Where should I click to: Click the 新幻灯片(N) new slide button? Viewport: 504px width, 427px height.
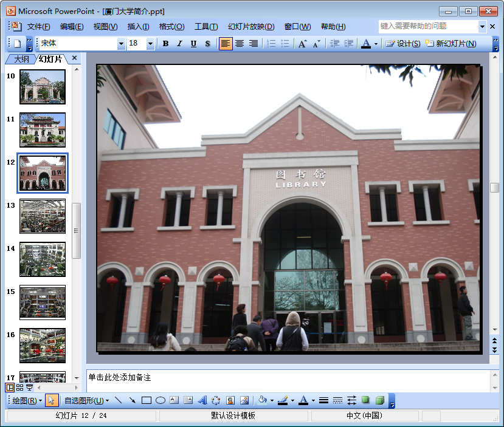pos(450,44)
